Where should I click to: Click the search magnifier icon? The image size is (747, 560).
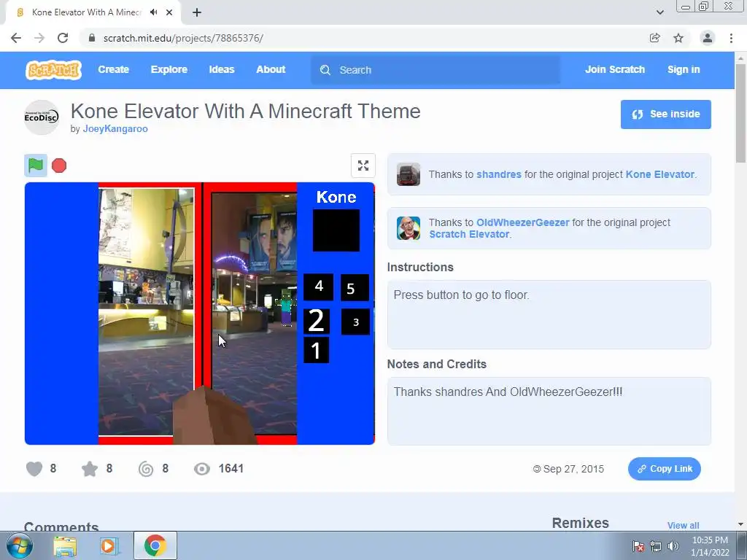point(325,70)
